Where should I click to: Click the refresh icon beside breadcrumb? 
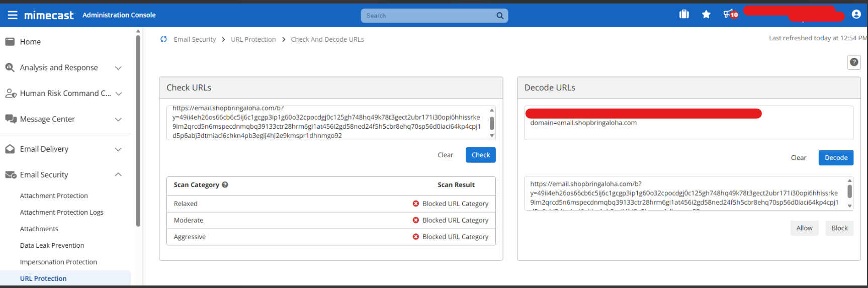(x=163, y=39)
